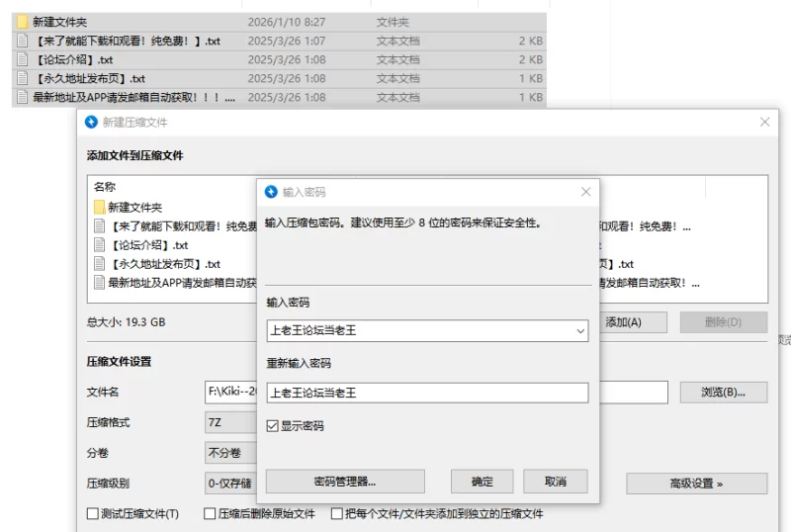Select 新建文件夹 name in explorer list
The image size is (791, 532).
pyautogui.click(x=59, y=22)
